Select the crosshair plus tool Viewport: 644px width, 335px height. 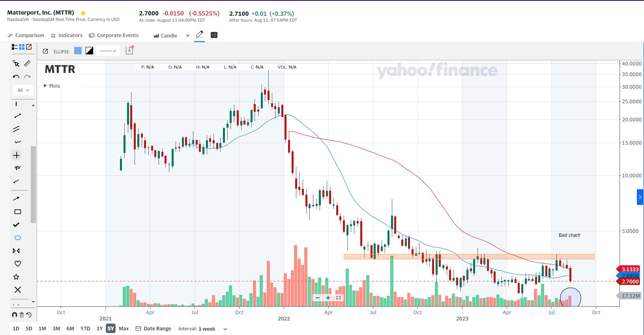[x=16, y=155]
